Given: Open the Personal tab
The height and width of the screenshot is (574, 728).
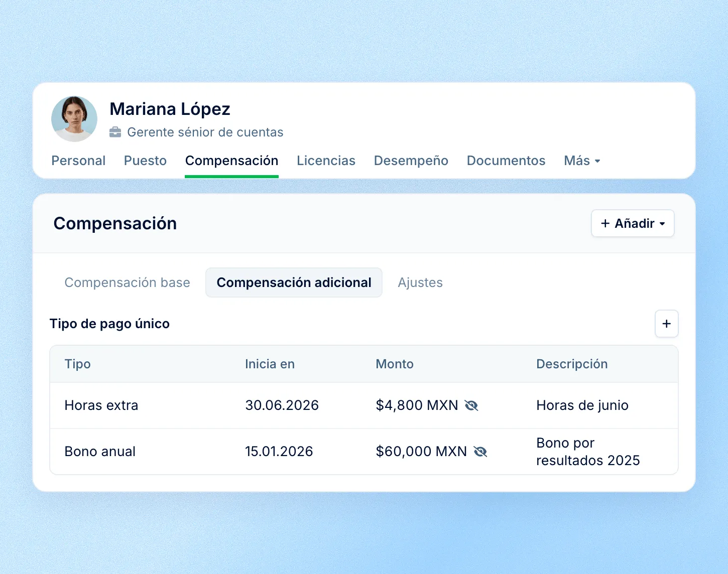Looking at the screenshot, I should pos(78,161).
